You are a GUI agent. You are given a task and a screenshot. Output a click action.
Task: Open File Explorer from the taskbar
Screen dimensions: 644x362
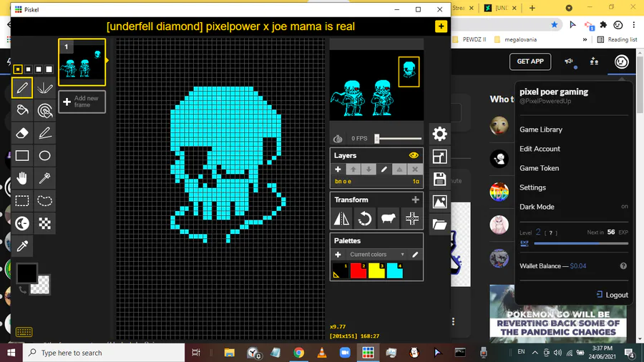(229, 353)
